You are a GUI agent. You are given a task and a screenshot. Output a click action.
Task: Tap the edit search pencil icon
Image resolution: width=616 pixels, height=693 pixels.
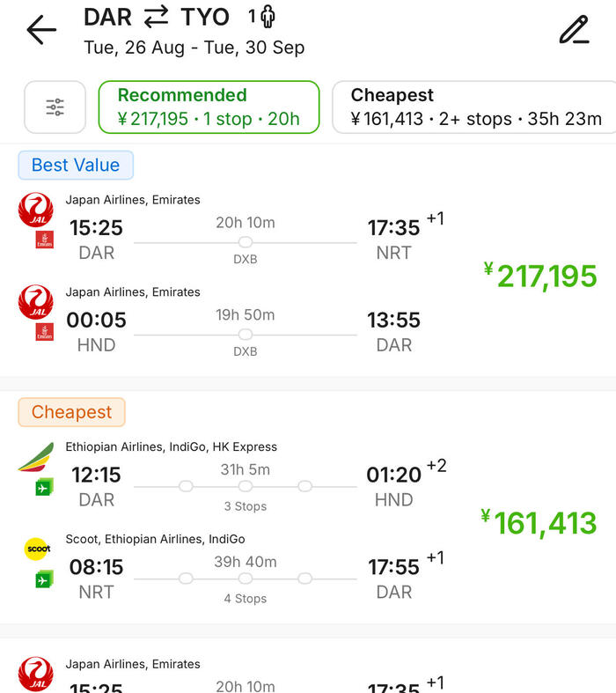pos(574,30)
